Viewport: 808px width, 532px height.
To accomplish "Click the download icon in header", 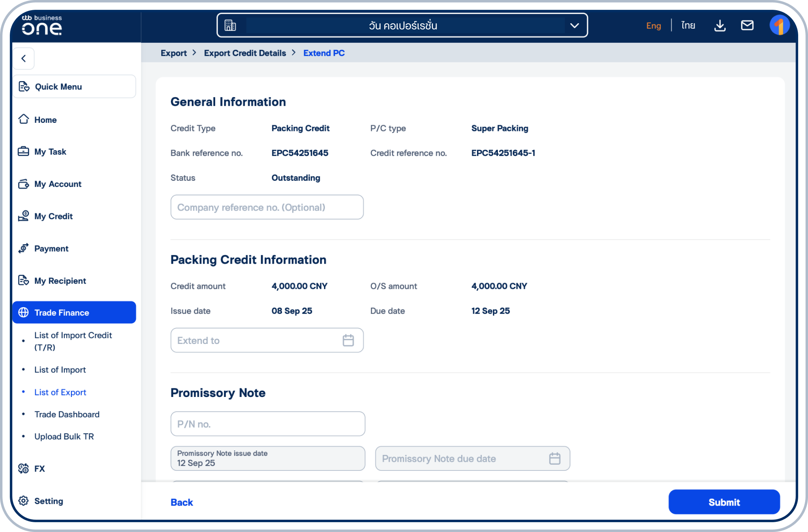I will point(720,26).
